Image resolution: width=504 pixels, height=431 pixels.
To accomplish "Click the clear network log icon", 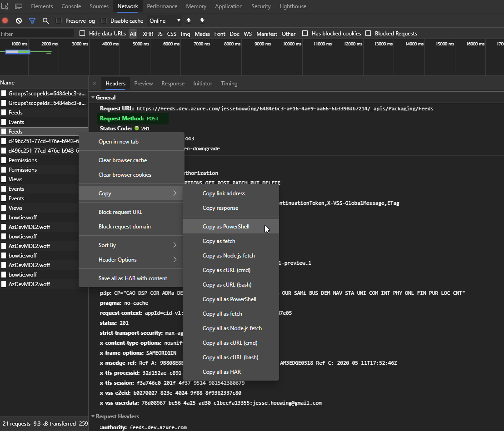I will [19, 21].
